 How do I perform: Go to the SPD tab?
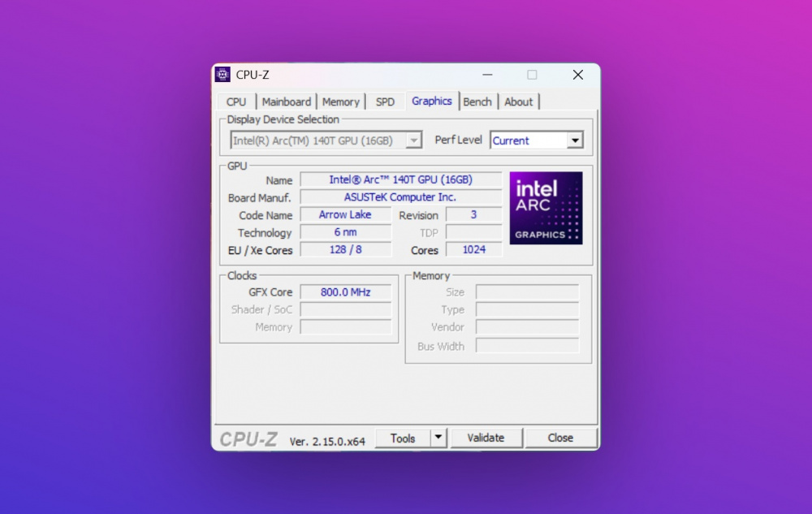point(385,102)
